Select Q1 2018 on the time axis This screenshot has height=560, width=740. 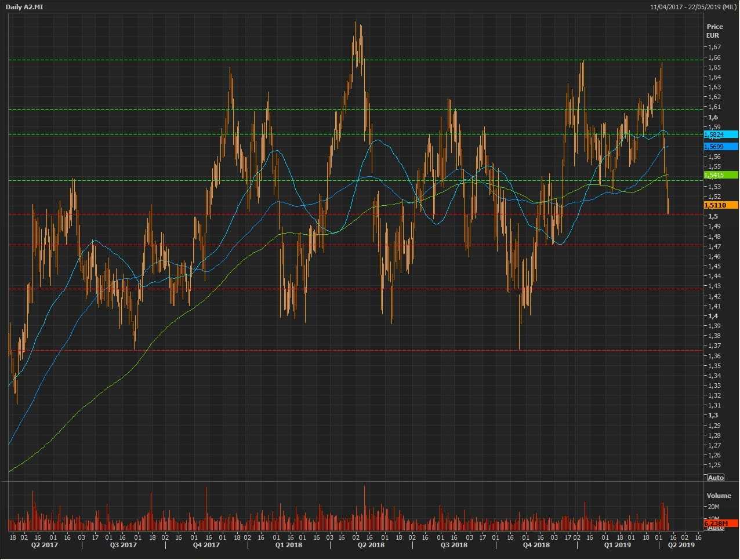click(x=288, y=545)
